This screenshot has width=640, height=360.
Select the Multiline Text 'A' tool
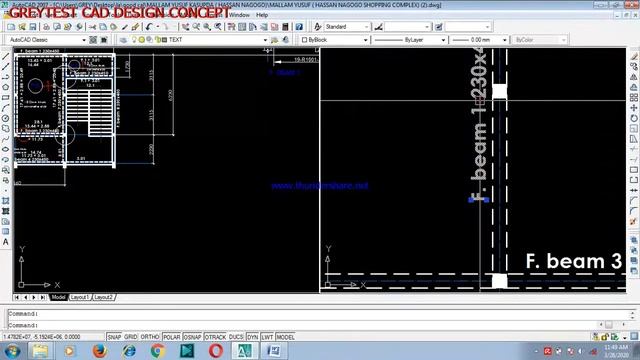(x=6, y=242)
